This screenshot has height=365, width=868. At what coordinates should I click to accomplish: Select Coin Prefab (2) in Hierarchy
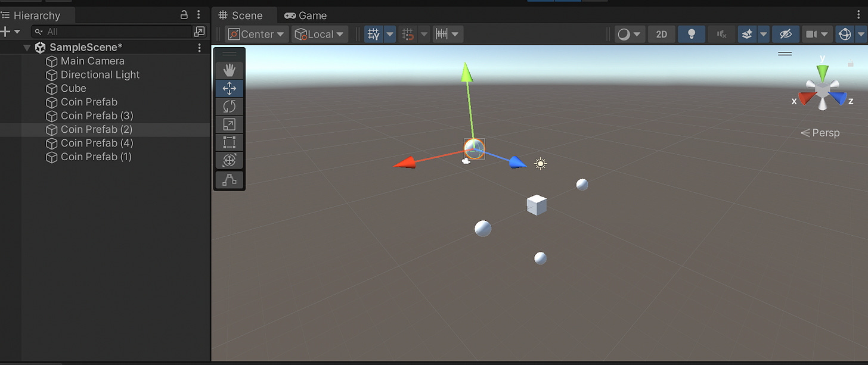point(97,129)
